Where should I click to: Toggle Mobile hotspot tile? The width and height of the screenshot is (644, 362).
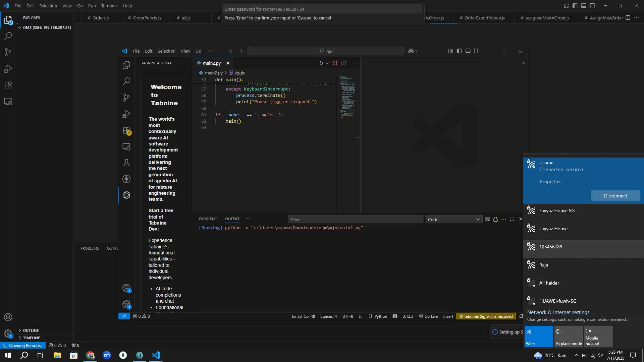point(598,337)
